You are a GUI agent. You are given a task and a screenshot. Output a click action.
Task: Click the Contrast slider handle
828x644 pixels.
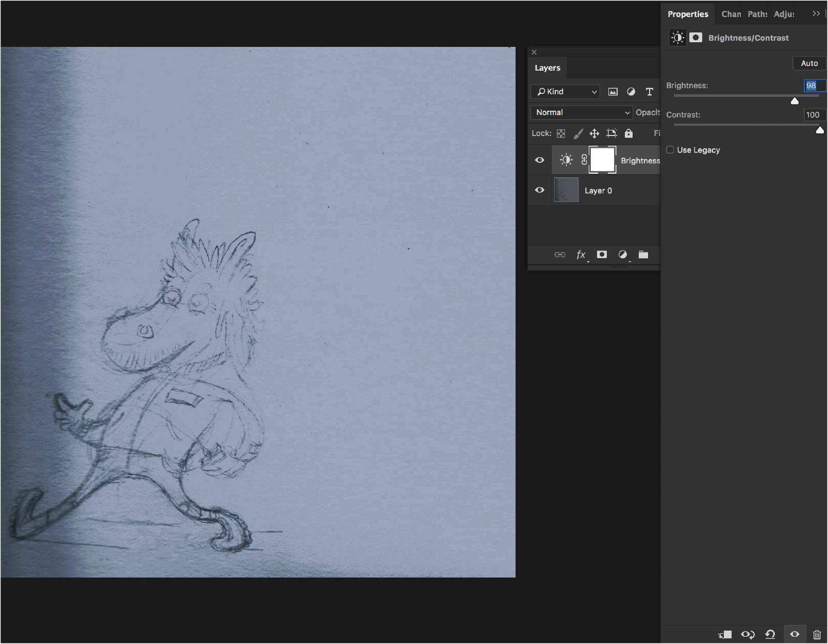(820, 130)
